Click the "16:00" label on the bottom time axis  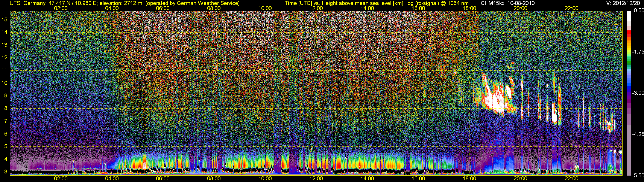click(418, 179)
